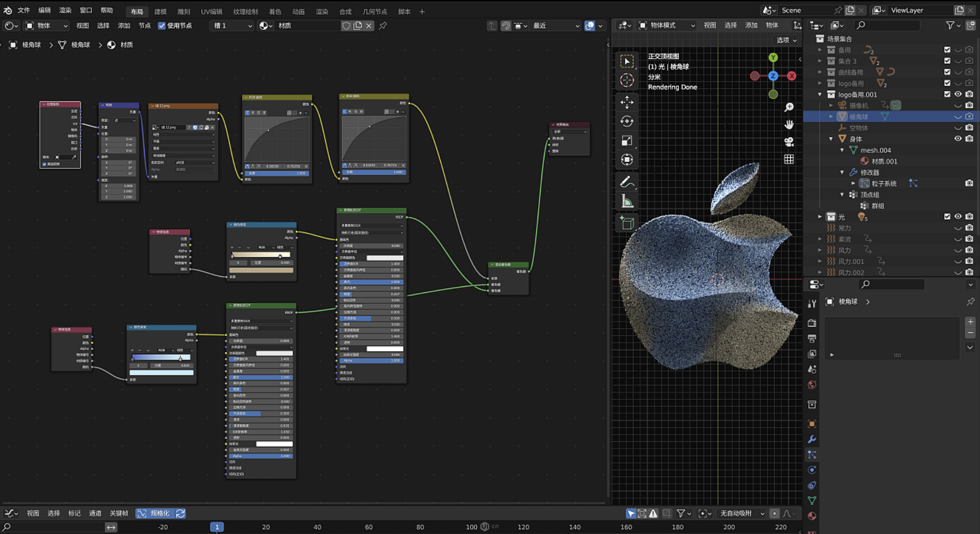Toggle camera view icon in viewport
The width and height of the screenshot is (980, 534).
pos(789,142)
